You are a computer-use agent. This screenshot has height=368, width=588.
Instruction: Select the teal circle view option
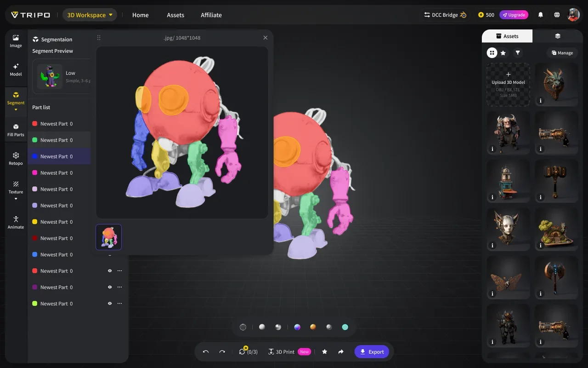click(345, 327)
